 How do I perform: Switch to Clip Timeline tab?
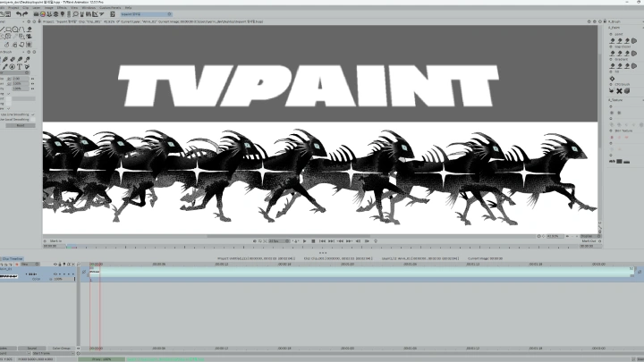13,259
